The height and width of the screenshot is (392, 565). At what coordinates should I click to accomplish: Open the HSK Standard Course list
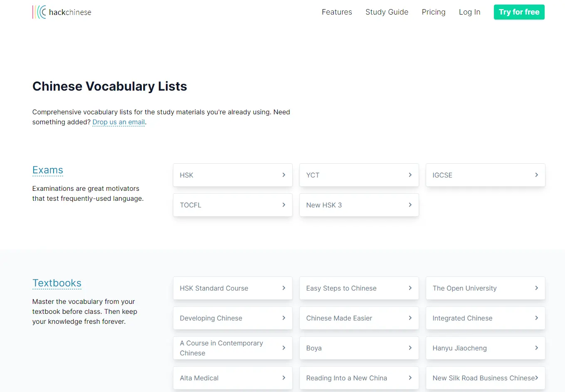click(232, 288)
